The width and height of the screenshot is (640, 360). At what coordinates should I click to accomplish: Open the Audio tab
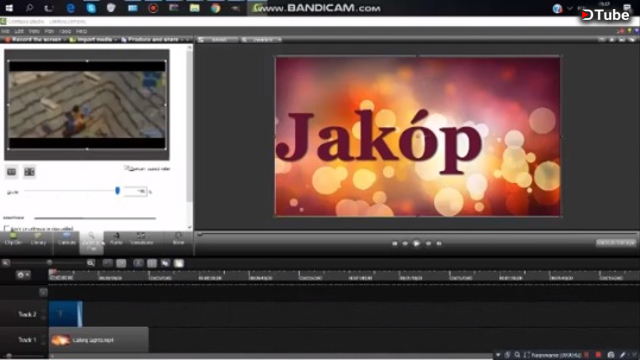tap(116, 239)
